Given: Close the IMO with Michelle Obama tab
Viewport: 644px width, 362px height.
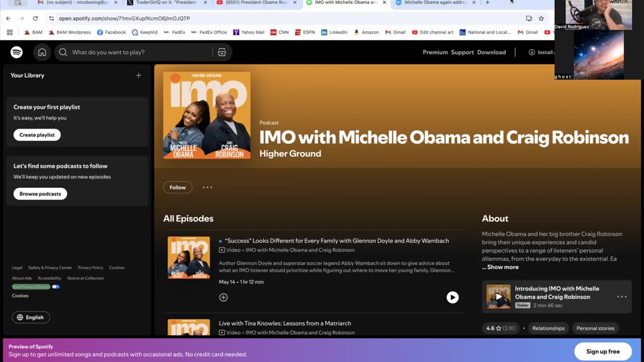Looking at the screenshot, I should (x=384, y=3).
